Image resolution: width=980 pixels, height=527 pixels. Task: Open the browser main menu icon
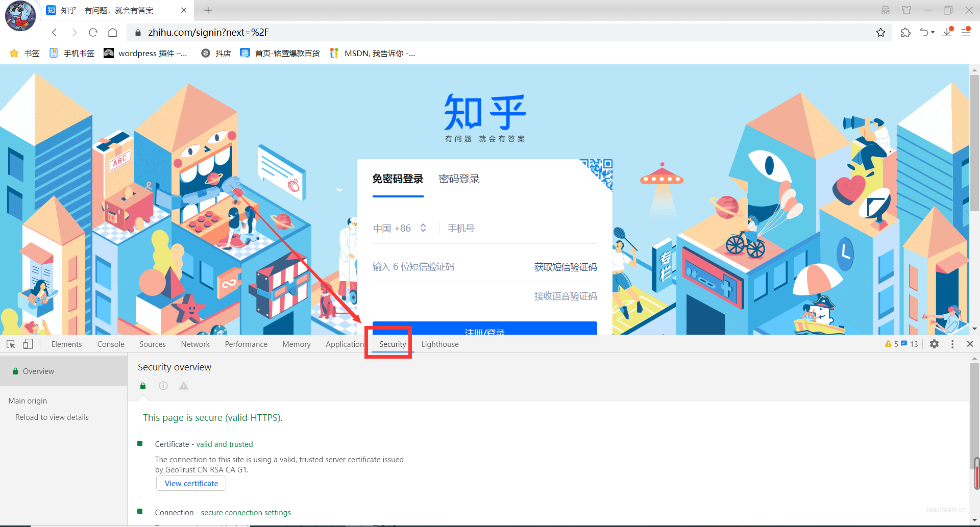point(966,32)
